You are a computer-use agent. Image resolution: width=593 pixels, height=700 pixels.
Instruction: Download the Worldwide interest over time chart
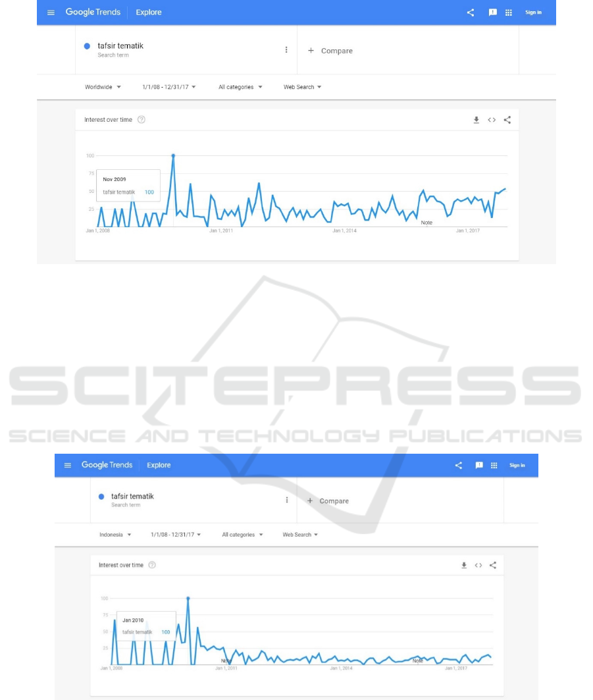point(477,120)
